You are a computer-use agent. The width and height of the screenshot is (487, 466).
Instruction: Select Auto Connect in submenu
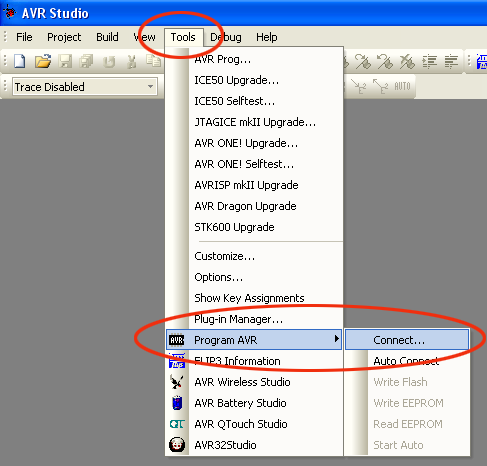tap(407, 361)
